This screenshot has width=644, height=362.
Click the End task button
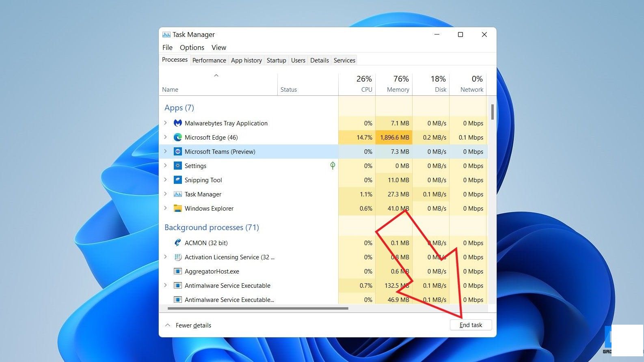coord(471,325)
